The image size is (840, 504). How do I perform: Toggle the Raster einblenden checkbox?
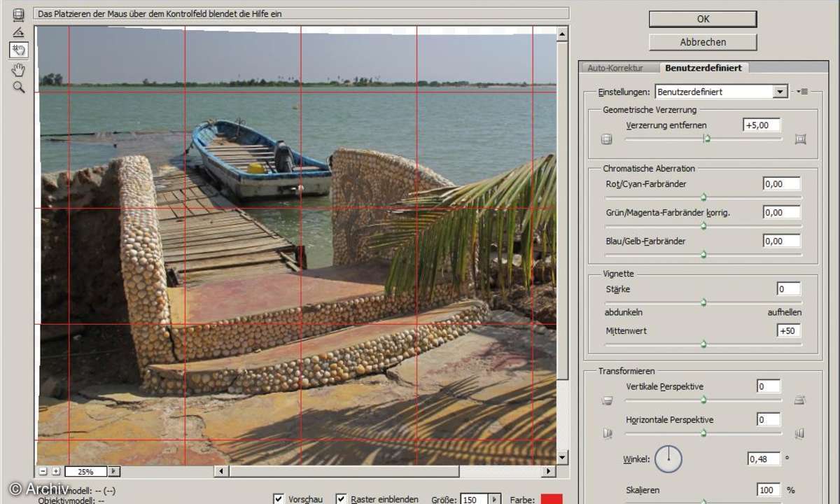pyautogui.click(x=341, y=499)
